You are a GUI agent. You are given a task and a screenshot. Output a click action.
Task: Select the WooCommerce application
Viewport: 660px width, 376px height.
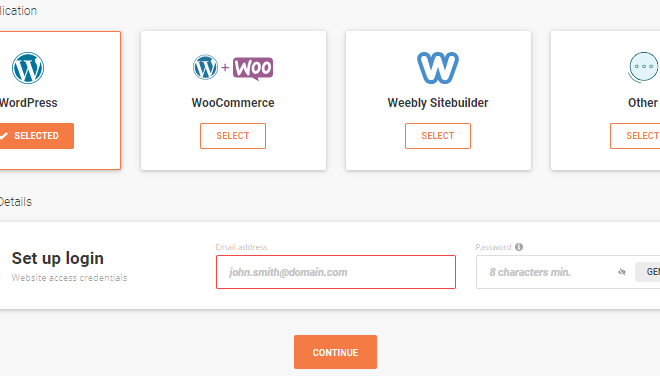click(233, 136)
